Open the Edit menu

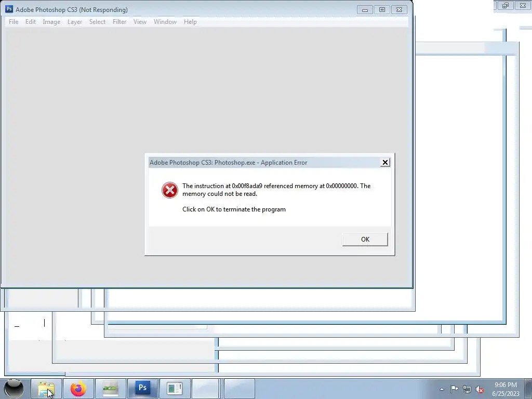point(31,22)
